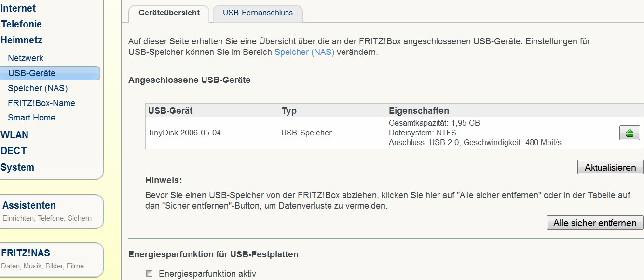Click the green eject icon for TinyDisk
Screen dimensions: 644x280
click(629, 133)
